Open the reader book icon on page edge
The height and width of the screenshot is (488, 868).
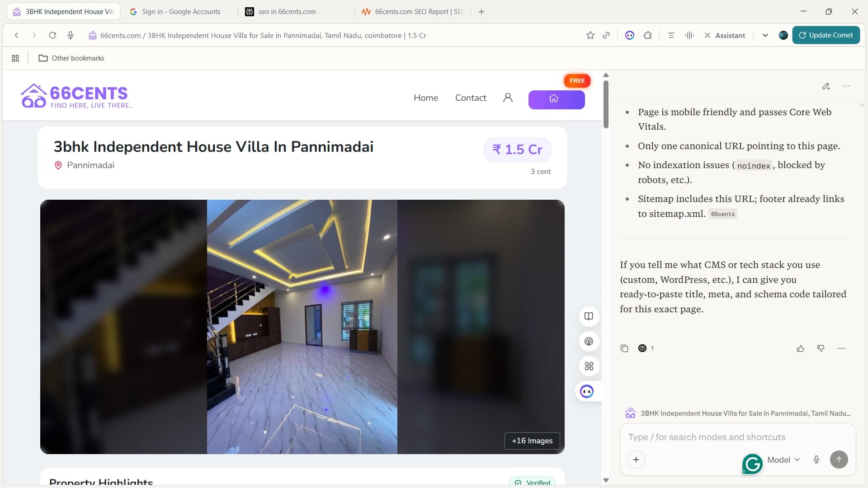point(589,316)
